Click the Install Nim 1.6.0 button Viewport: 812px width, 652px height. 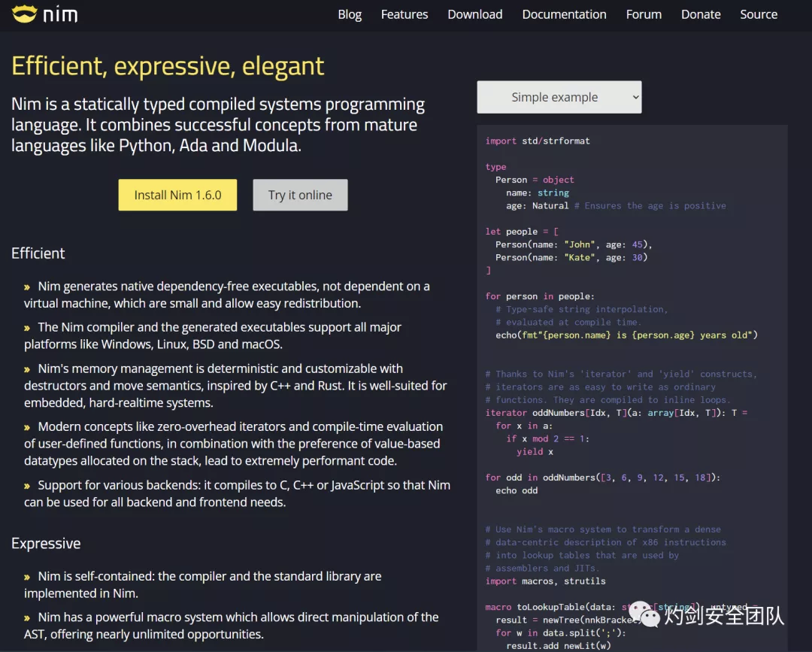177,195
